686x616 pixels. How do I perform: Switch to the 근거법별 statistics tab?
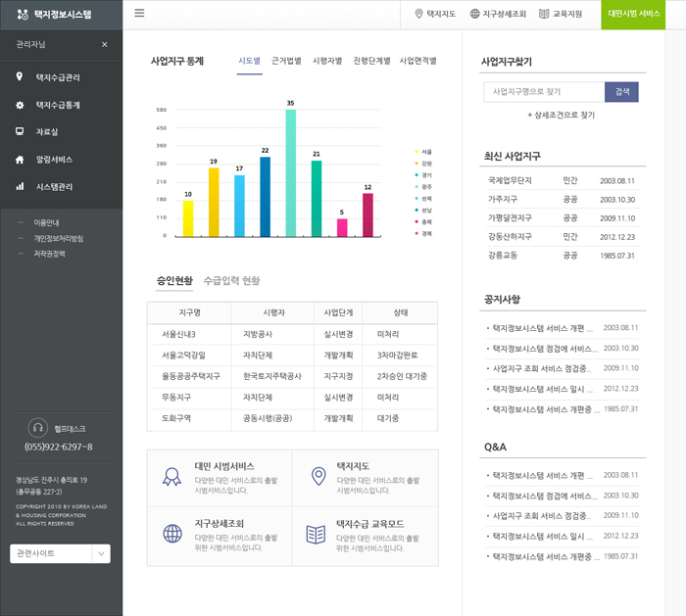(286, 61)
